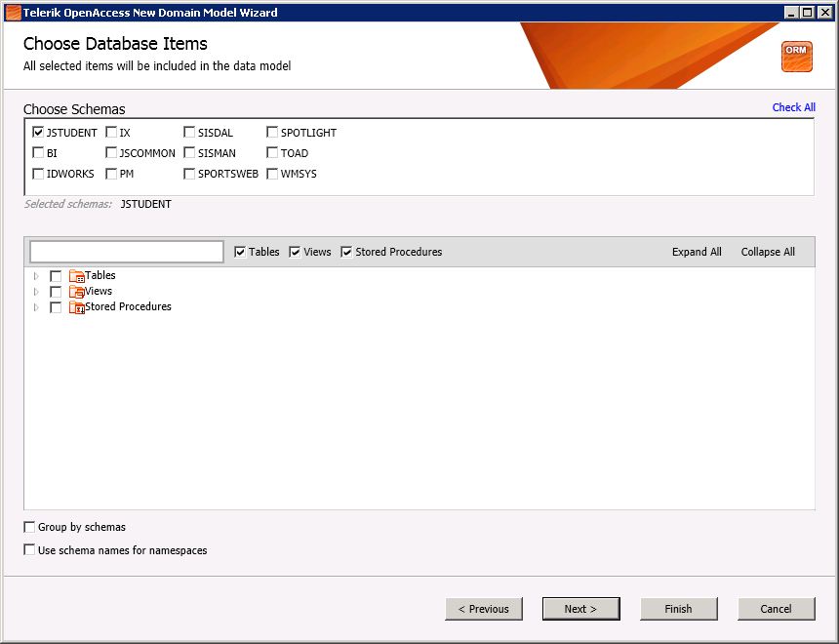Expand the Views tree node
The height and width of the screenshot is (644, 839).
coord(36,292)
